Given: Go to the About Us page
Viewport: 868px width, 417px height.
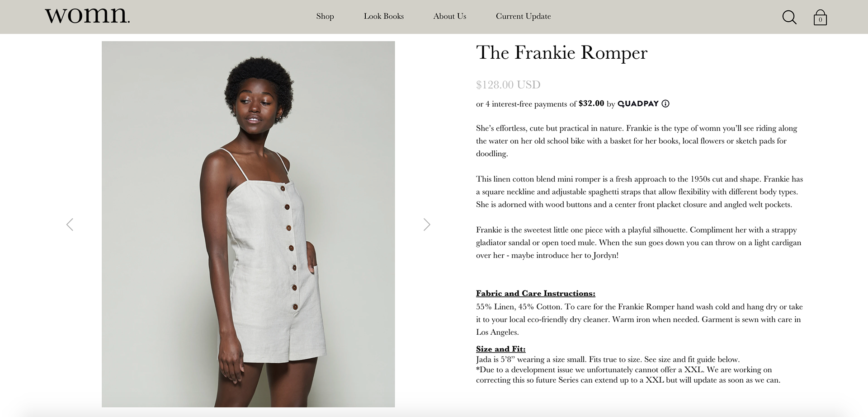Looking at the screenshot, I should click(x=450, y=16).
